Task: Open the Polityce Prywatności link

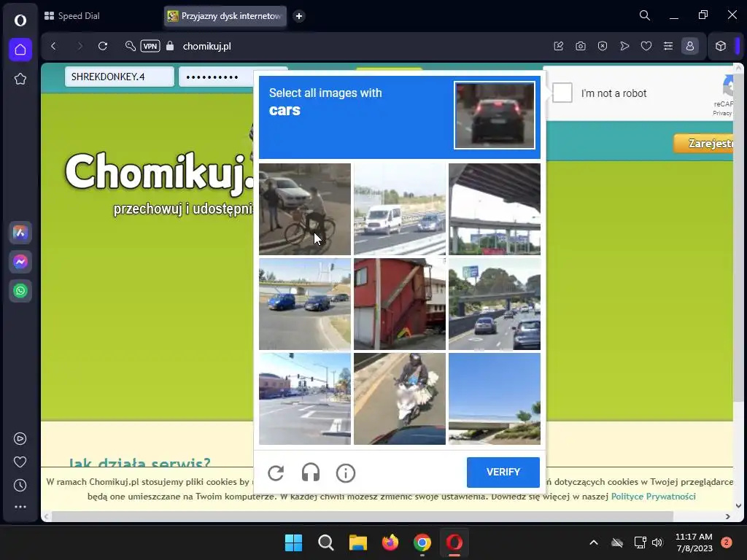Action: coord(653,496)
